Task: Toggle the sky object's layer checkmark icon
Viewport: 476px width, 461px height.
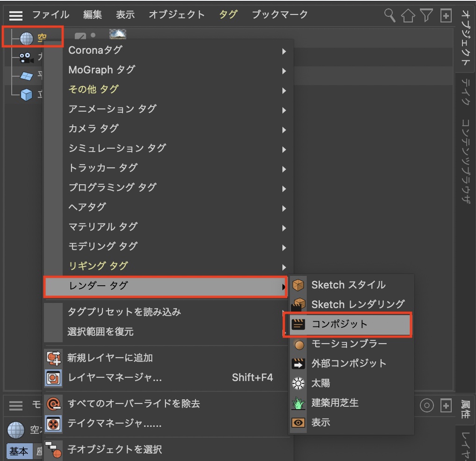Action: [x=80, y=36]
